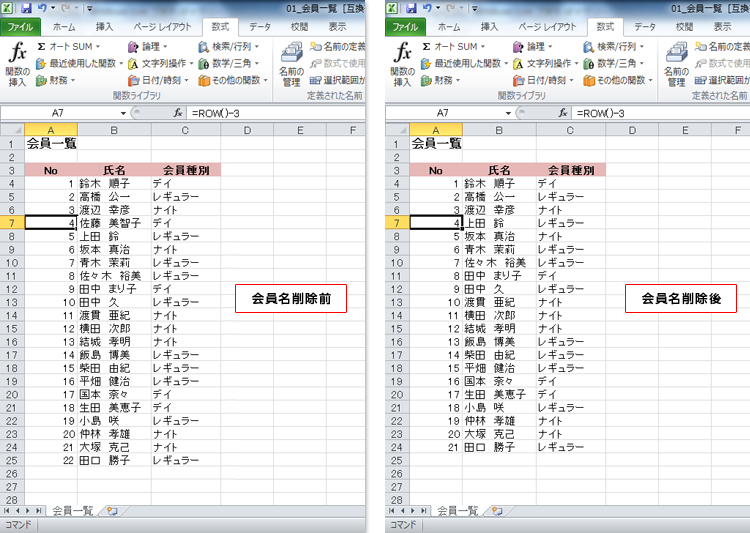Click 関数の挿入 fx icon in right window
The width and height of the screenshot is (750, 533).
(403, 64)
